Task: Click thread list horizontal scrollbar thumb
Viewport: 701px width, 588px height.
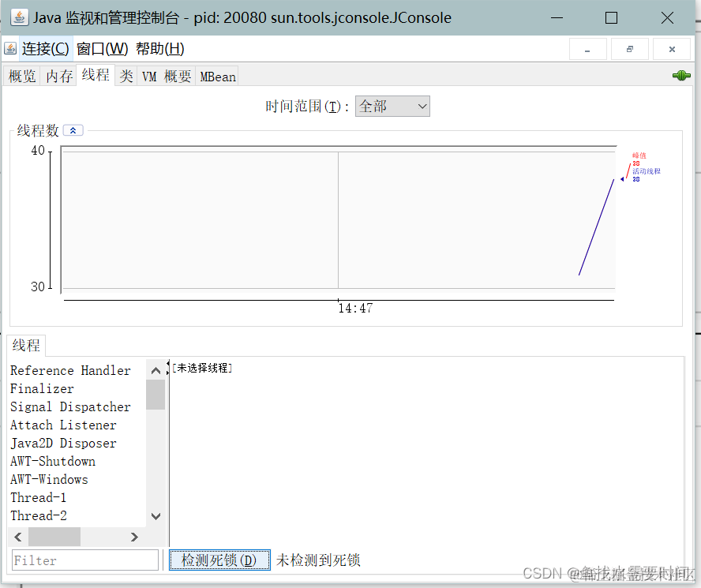Action: point(54,537)
